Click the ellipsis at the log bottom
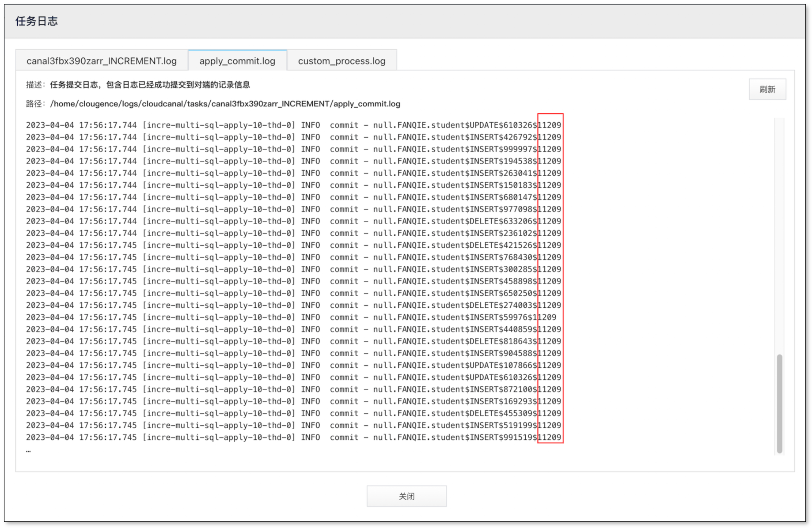The height and width of the screenshot is (528, 812). click(x=28, y=449)
